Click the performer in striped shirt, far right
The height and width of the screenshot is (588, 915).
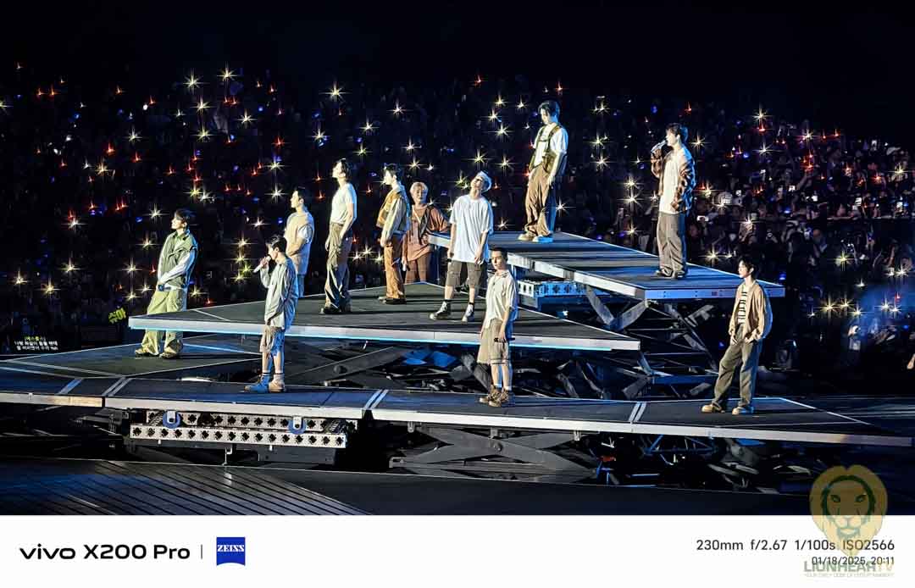[740, 335]
